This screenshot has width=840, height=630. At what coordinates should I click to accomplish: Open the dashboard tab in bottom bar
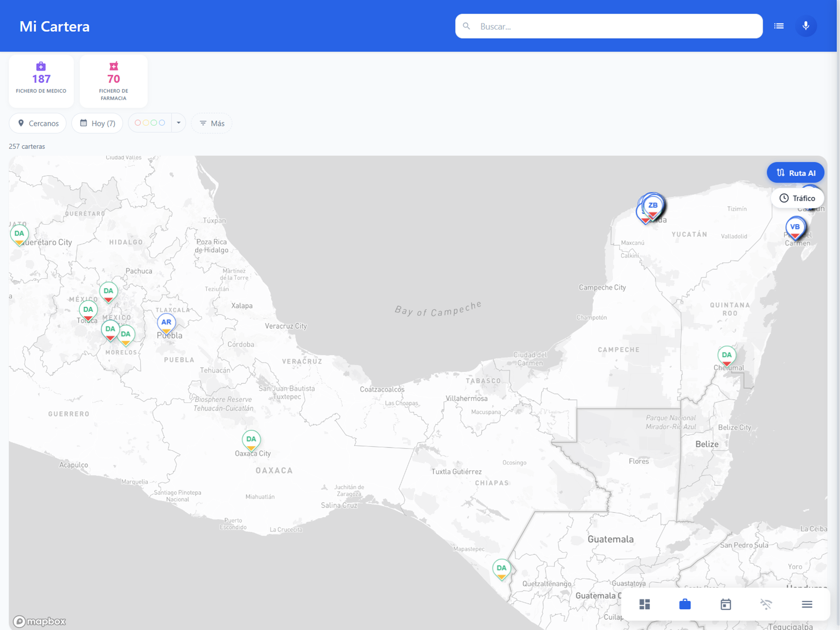click(644, 604)
